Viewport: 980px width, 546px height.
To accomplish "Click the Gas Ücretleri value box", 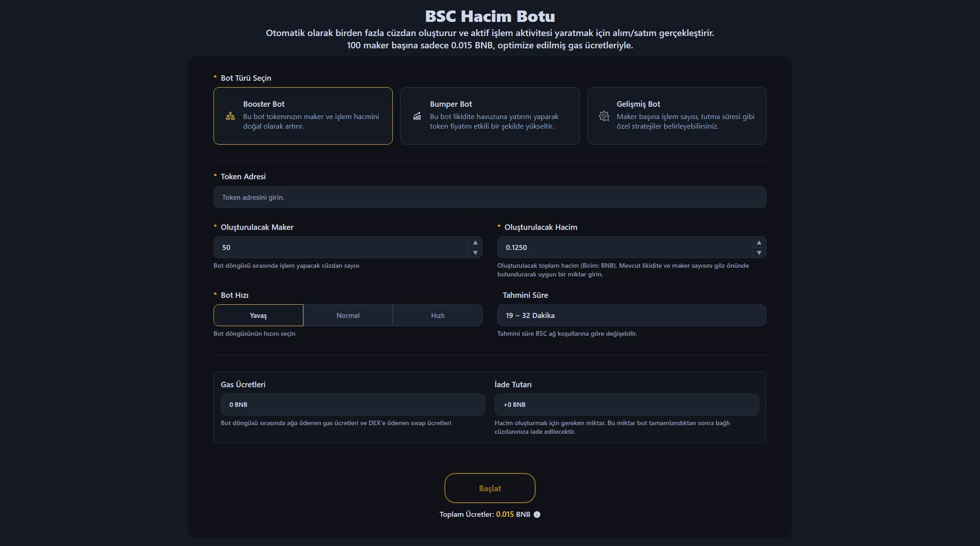I will click(352, 405).
